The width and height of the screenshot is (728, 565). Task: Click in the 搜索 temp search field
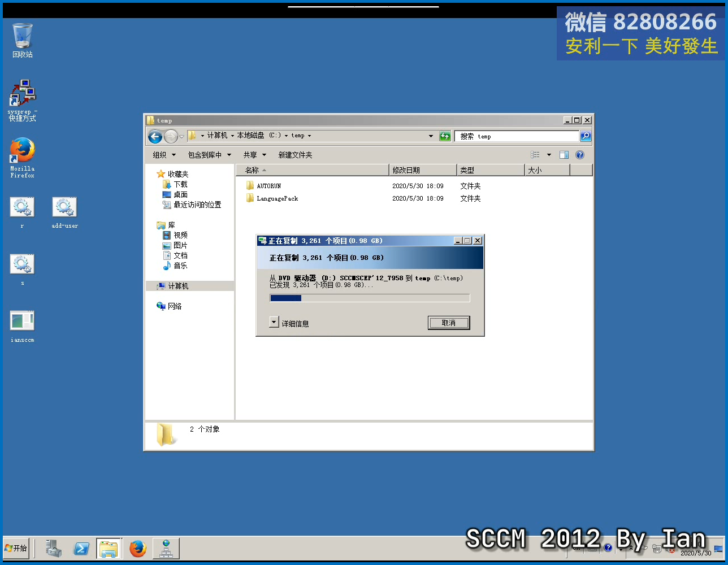click(517, 136)
